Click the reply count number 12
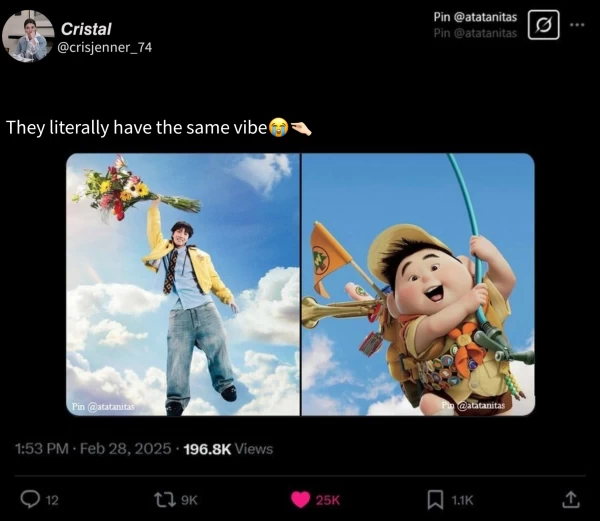Image resolution: width=600 pixels, height=521 pixels. pyautogui.click(x=52, y=500)
